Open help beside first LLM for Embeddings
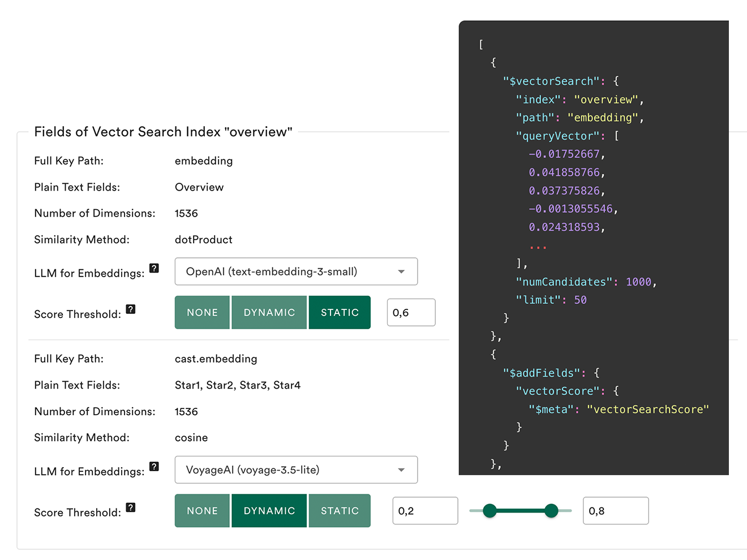Image resolution: width=747 pixels, height=560 pixels. tap(154, 269)
